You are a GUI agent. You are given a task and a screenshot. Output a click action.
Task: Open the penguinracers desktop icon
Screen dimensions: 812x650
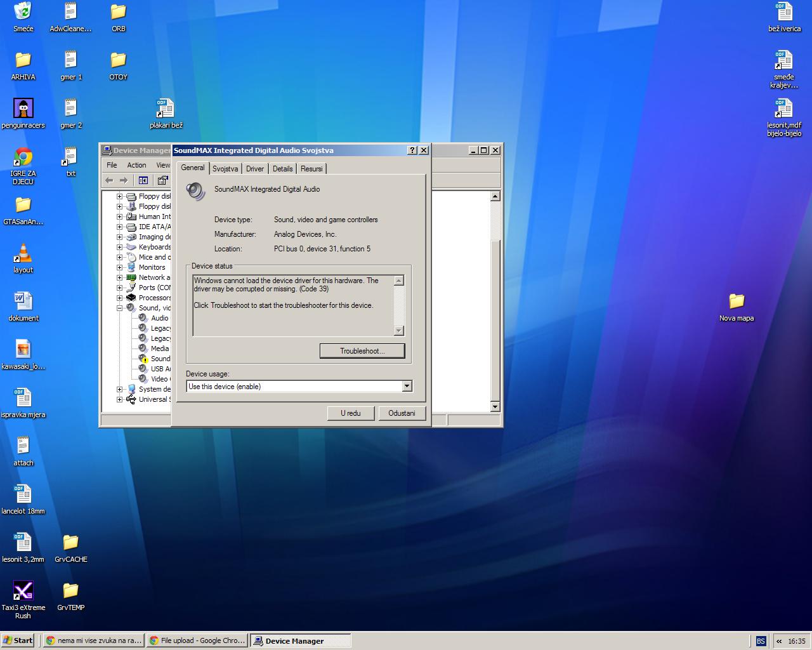[23, 109]
